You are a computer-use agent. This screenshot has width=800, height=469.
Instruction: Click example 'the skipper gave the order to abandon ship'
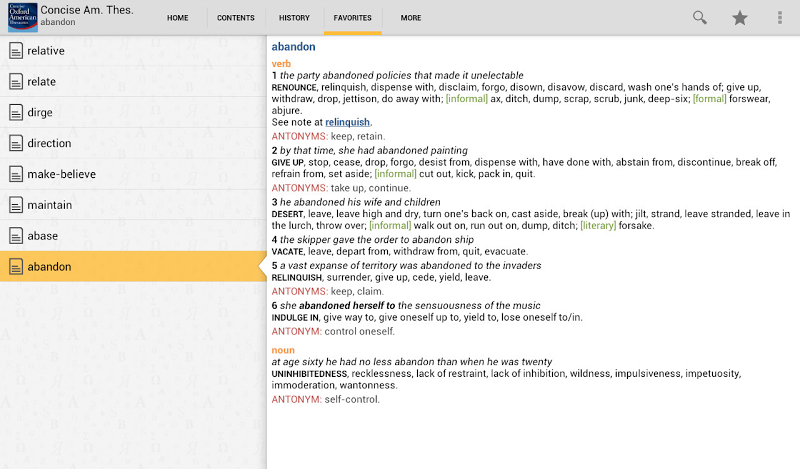point(377,240)
